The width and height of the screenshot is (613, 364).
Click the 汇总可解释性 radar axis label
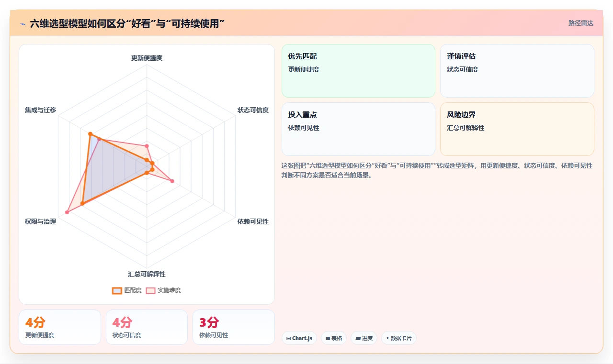pyautogui.click(x=147, y=274)
